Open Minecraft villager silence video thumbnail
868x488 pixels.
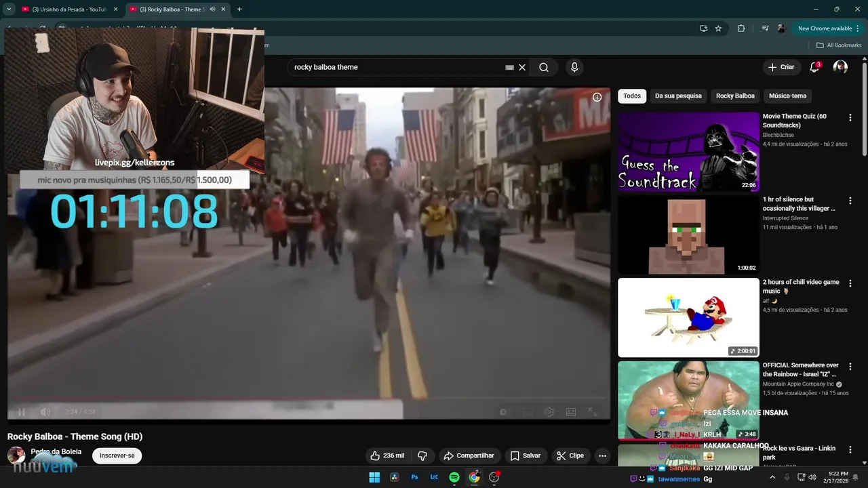[x=688, y=235]
